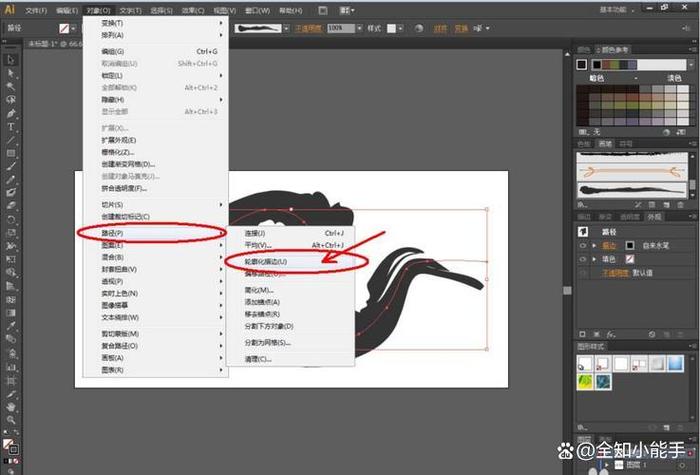Click the stroke black color swatch in Appearance panel
This screenshot has width=700, height=475.
629,246
